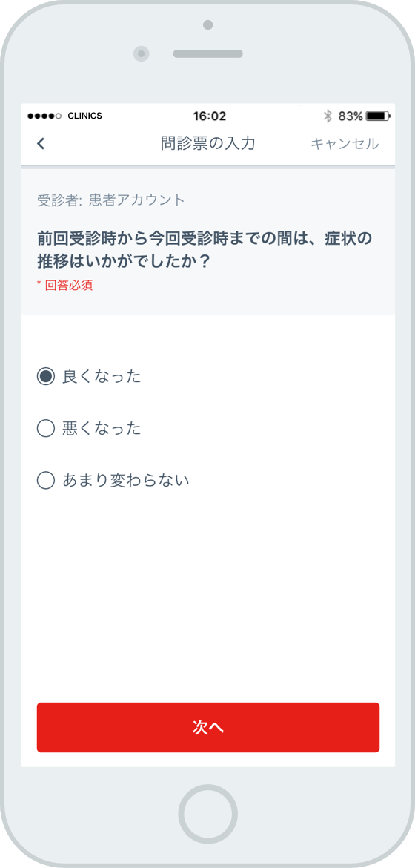Continue with the red 次へ button
The width and height of the screenshot is (415, 868).
point(208,727)
